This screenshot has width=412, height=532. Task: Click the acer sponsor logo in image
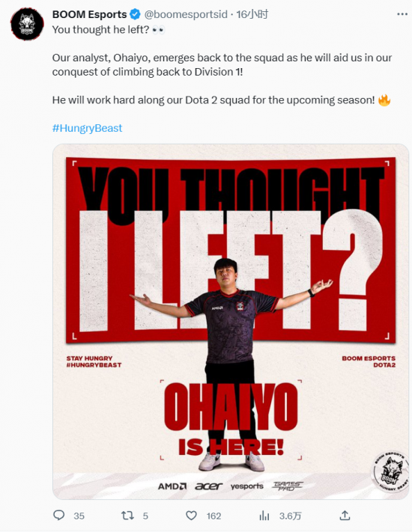pyautogui.click(x=208, y=486)
